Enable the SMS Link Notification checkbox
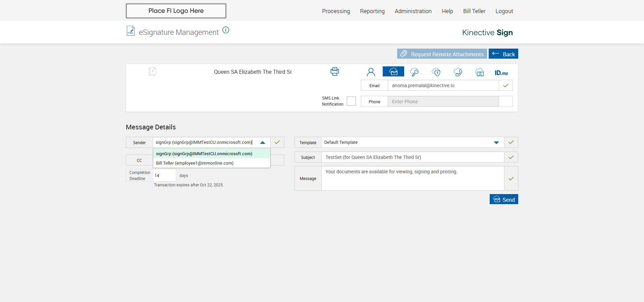 351,101
